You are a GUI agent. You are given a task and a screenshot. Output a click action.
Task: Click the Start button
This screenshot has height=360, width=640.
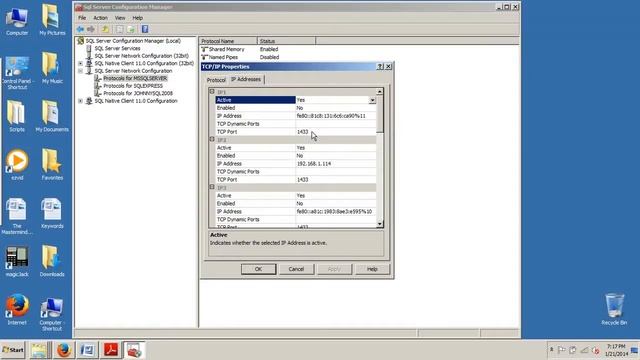tap(13, 350)
